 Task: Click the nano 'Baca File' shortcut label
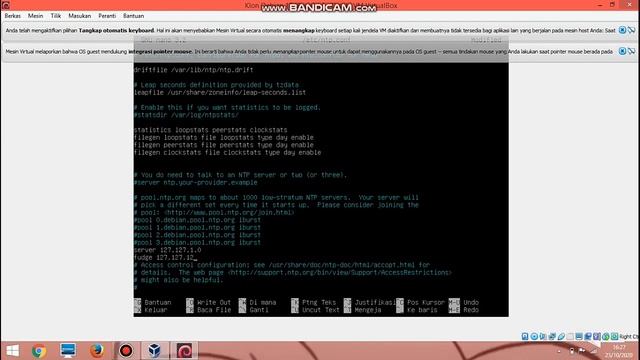(x=214, y=310)
